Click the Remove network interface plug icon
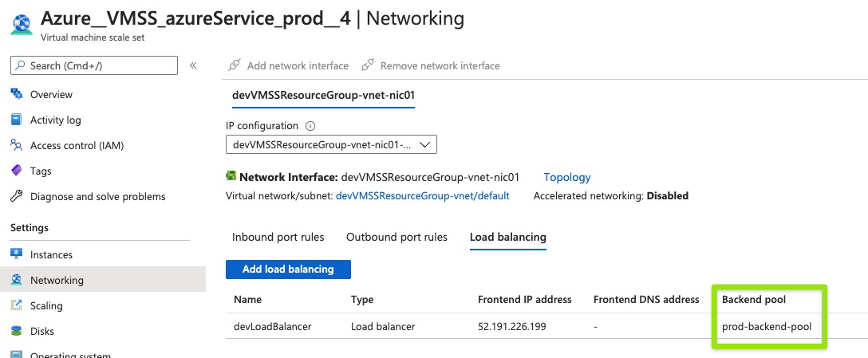The height and width of the screenshot is (358, 868). (367, 65)
